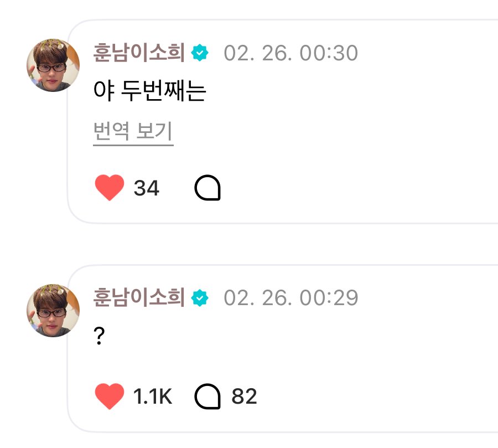
Task: Select the '야 두번째는' post text
Action: pyautogui.click(x=151, y=92)
